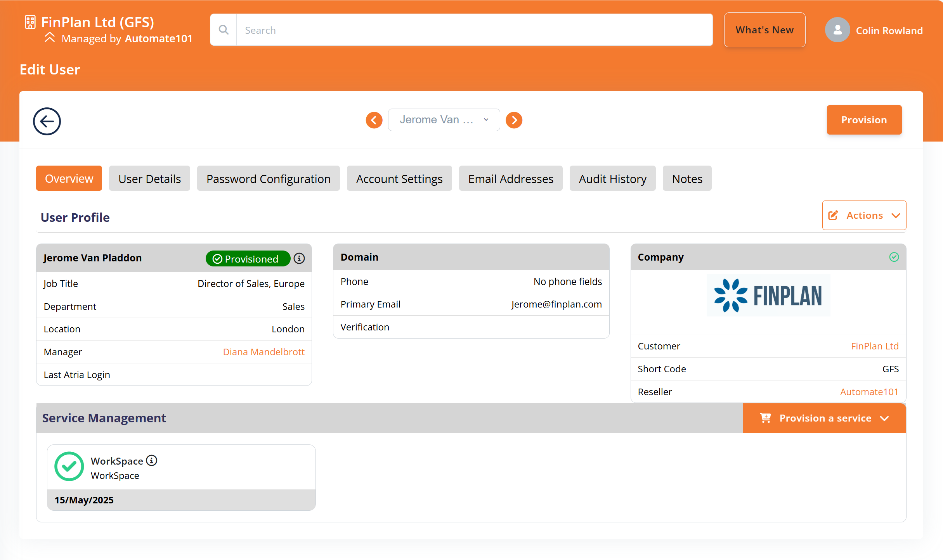
Task: Click the Automate101 reseller link
Action: [869, 392]
